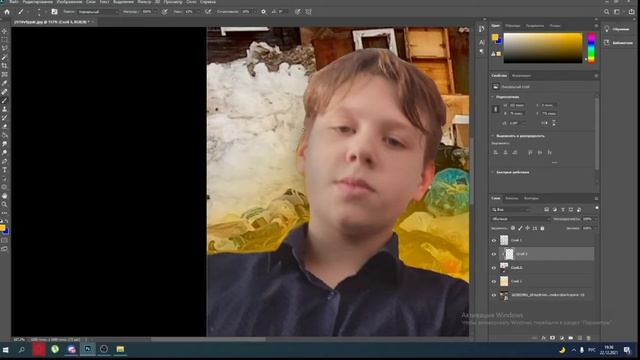Switch to the Gradients tab

pos(535,26)
